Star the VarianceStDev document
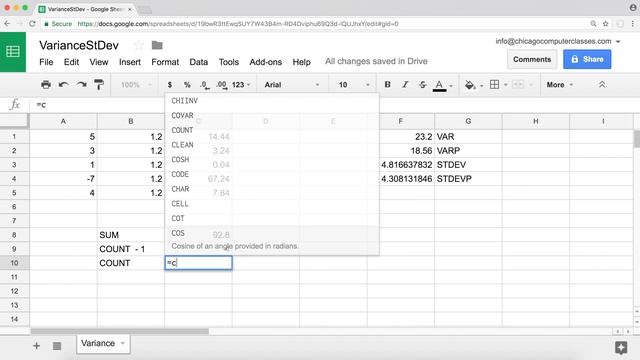The image size is (640, 360). point(138,45)
